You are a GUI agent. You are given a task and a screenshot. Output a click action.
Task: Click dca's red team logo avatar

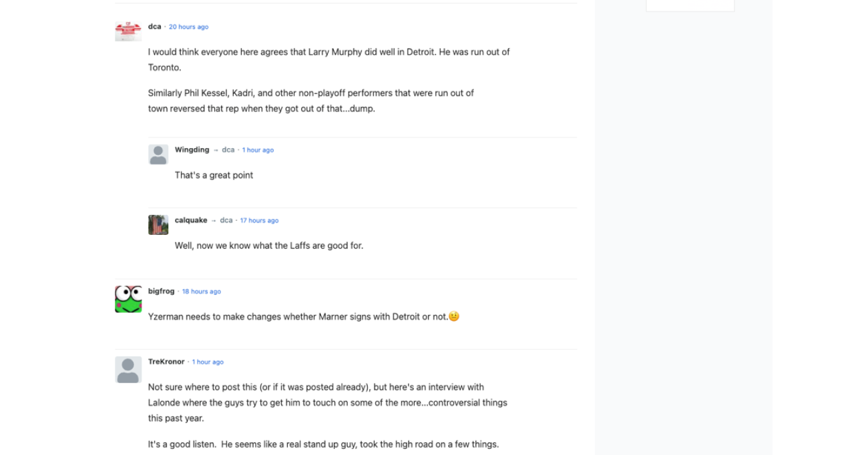[x=128, y=30]
